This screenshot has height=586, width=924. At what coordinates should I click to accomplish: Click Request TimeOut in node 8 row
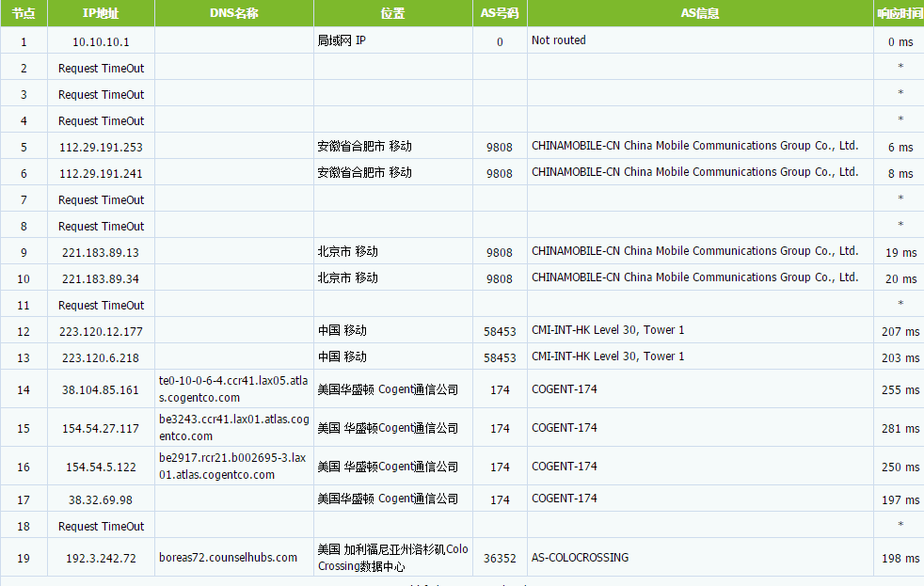(101, 227)
